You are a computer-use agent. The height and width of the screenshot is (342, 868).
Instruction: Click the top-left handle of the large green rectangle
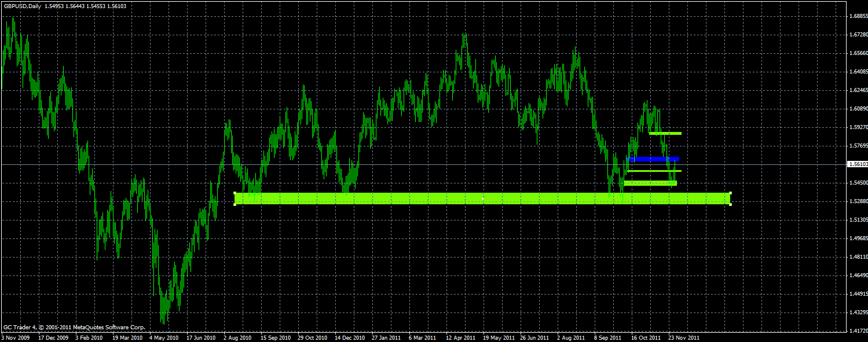point(235,193)
